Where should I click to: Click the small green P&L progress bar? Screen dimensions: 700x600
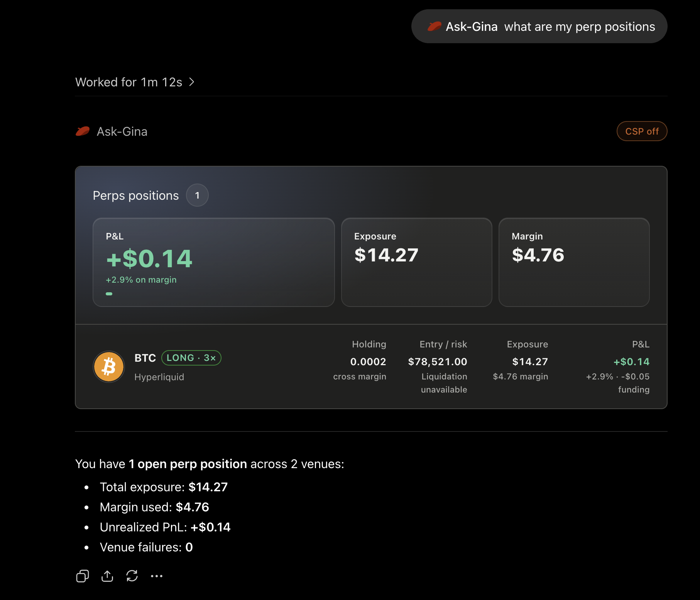[x=109, y=294]
